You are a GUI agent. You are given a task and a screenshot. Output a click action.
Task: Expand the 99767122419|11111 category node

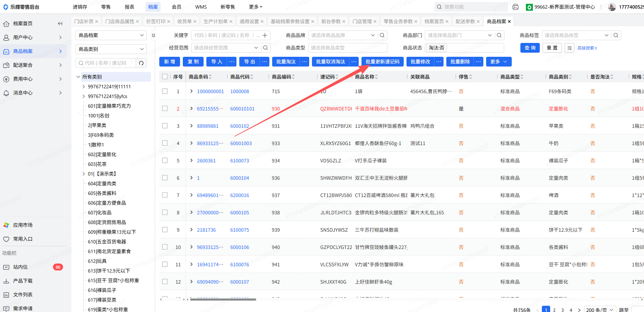(83, 87)
